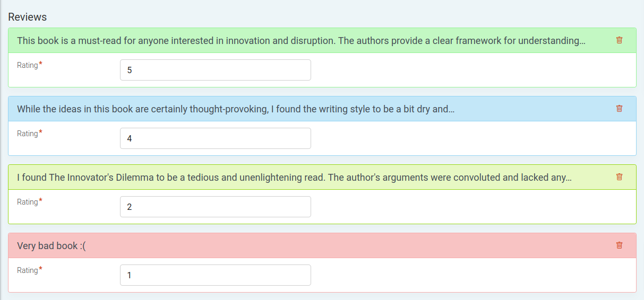Click the 'Reviews' section heading
Image resolution: width=644 pixels, height=300 pixels.
pos(28,17)
